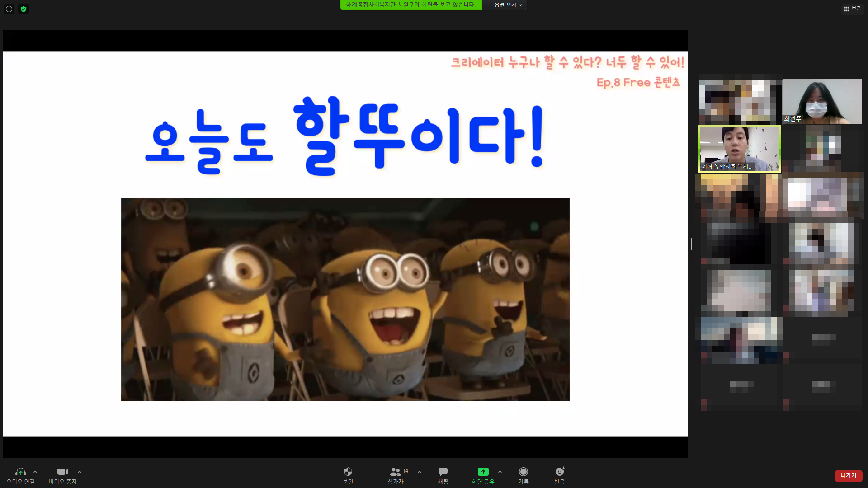Toggle camera with 비디오 중지
This screenshot has width=868, height=488.
[63, 476]
